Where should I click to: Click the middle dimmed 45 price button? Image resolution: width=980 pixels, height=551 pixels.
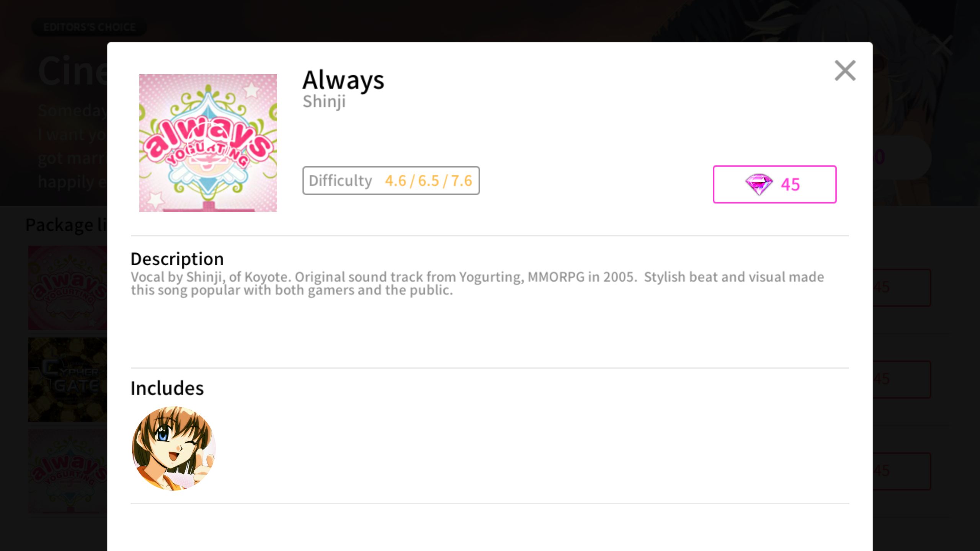(x=902, y=379)
